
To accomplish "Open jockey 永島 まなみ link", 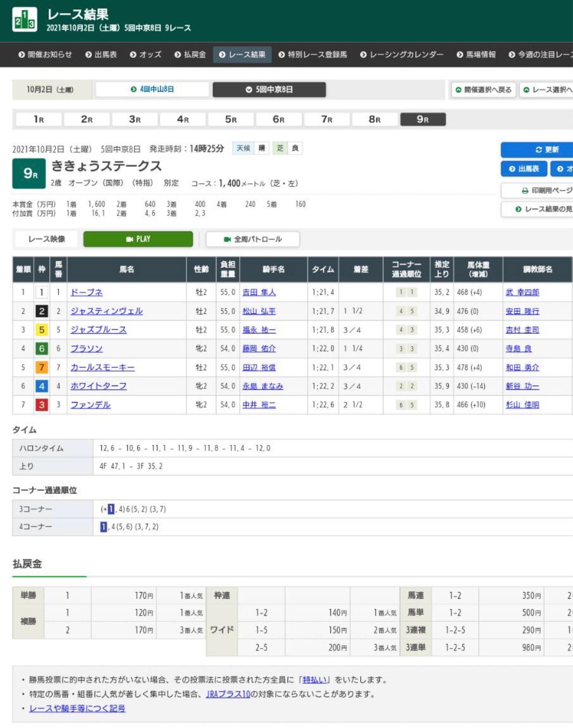I will (x=263, y=386).
